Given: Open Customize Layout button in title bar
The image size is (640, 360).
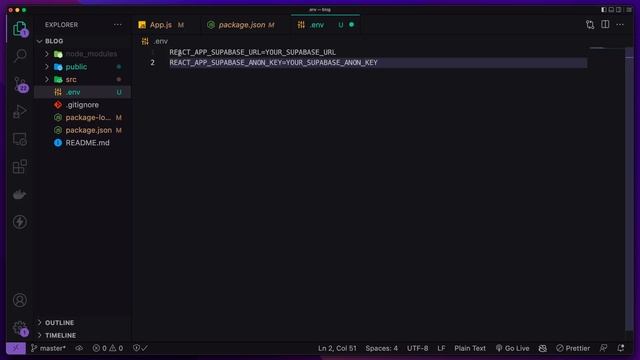Looking at the screenshot, I should (629, 9).
